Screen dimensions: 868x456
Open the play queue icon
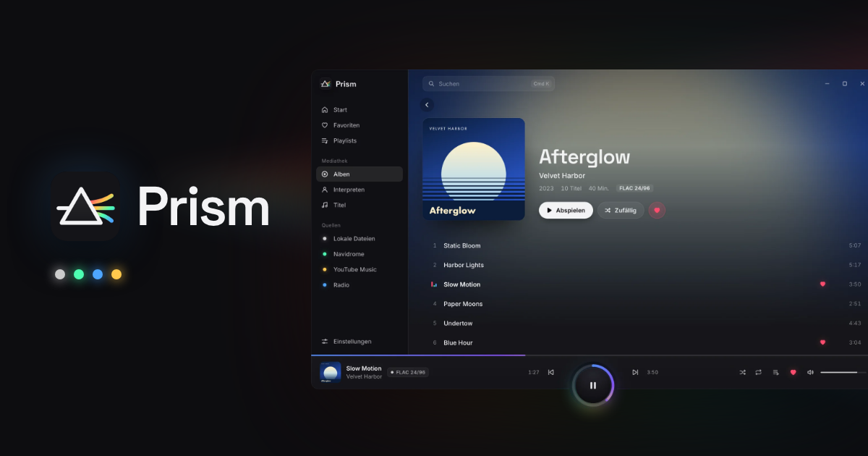775,372
